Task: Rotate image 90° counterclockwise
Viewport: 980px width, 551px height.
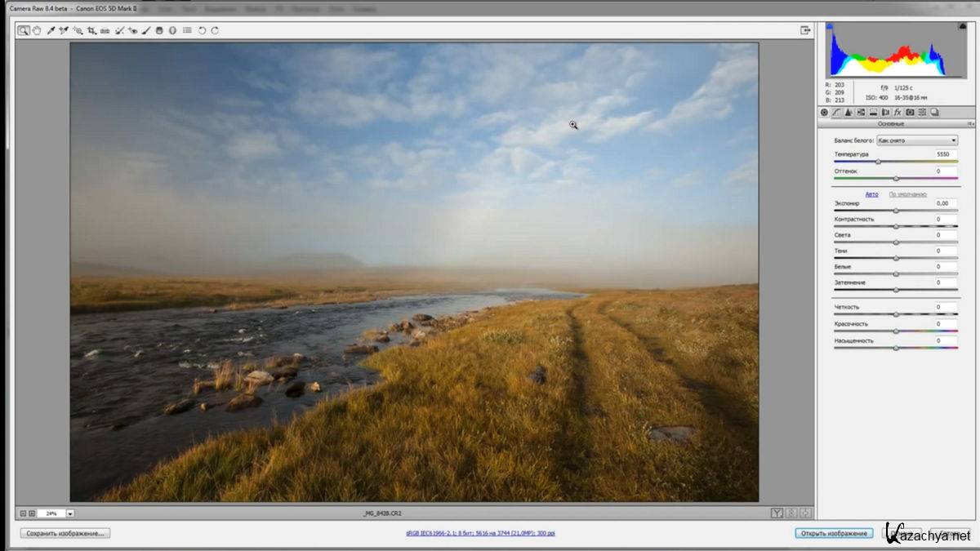Action: [x=202, y=30]
